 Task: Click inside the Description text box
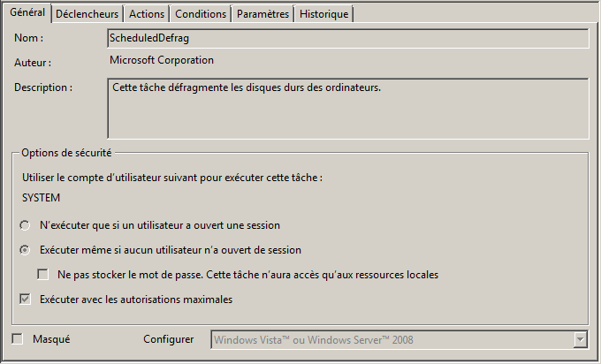[x=347, y=109]
